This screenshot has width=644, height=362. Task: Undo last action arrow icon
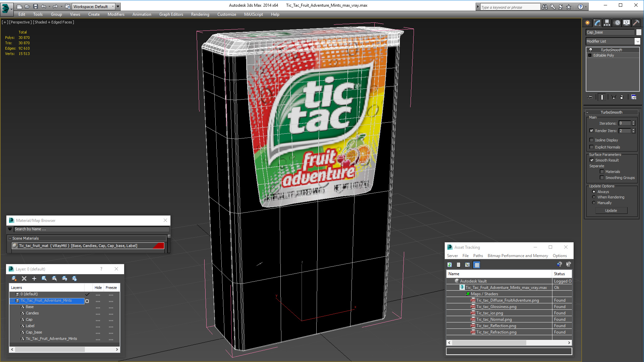[x=44, y=6]
